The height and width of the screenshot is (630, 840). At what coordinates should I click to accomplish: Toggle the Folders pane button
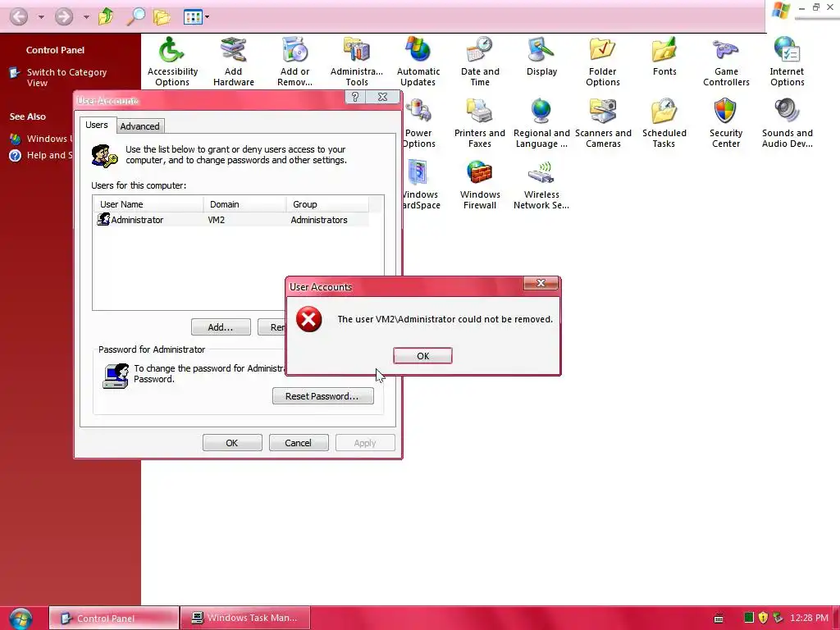point(162,16)
